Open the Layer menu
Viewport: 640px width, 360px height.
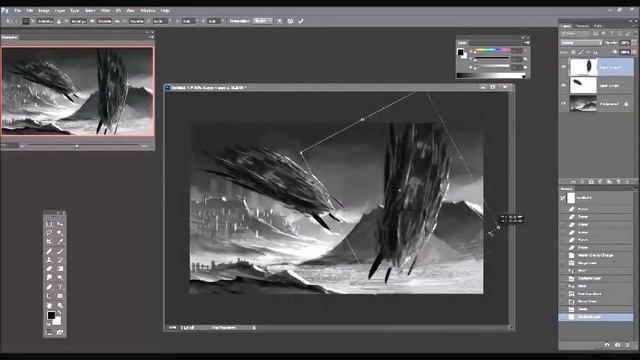60,11
